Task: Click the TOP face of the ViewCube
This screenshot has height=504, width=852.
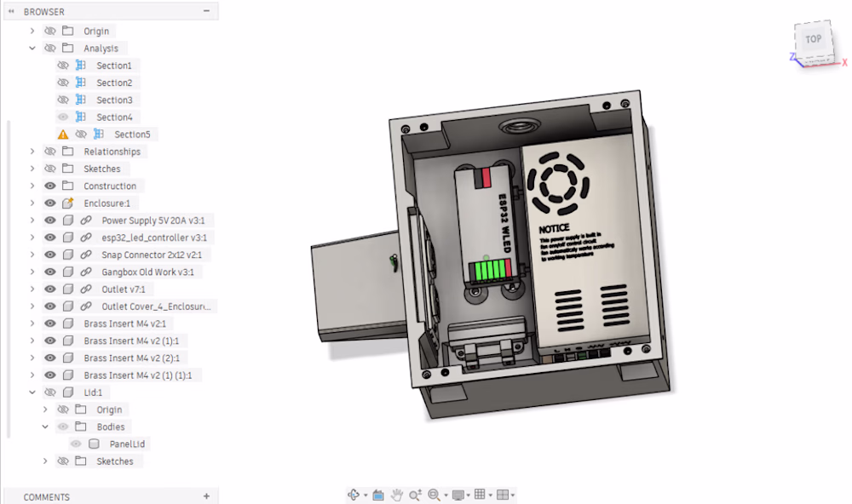Action: (x=813, y=39)
